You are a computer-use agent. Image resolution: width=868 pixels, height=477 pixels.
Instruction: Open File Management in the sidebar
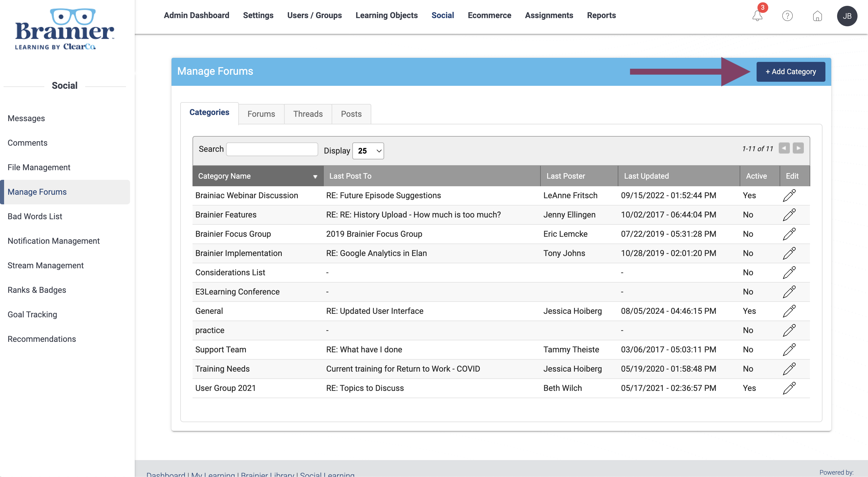[39, 167]
